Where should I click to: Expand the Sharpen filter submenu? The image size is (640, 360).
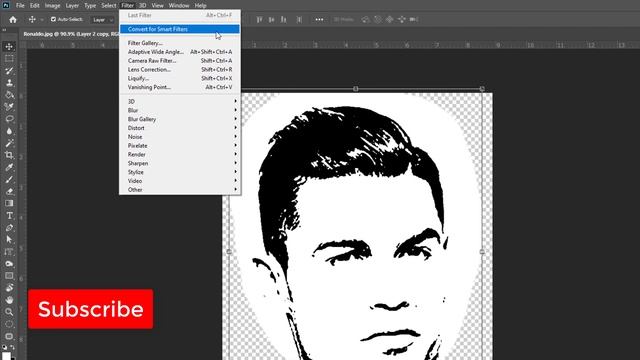click(180, 163)
